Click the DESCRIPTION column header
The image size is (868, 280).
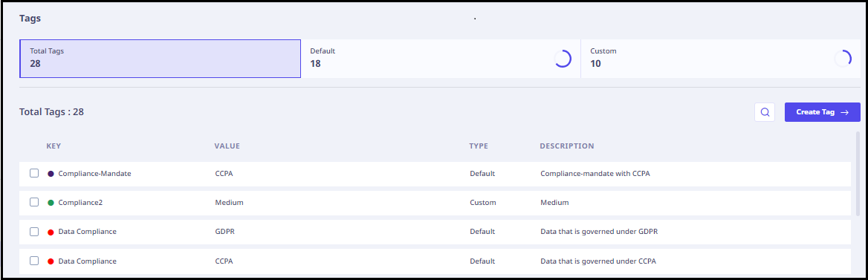(x=567, y=146)
